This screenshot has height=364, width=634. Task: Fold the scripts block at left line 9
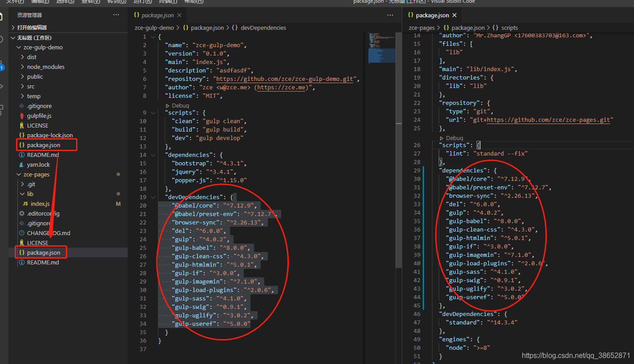click(154, 112)
